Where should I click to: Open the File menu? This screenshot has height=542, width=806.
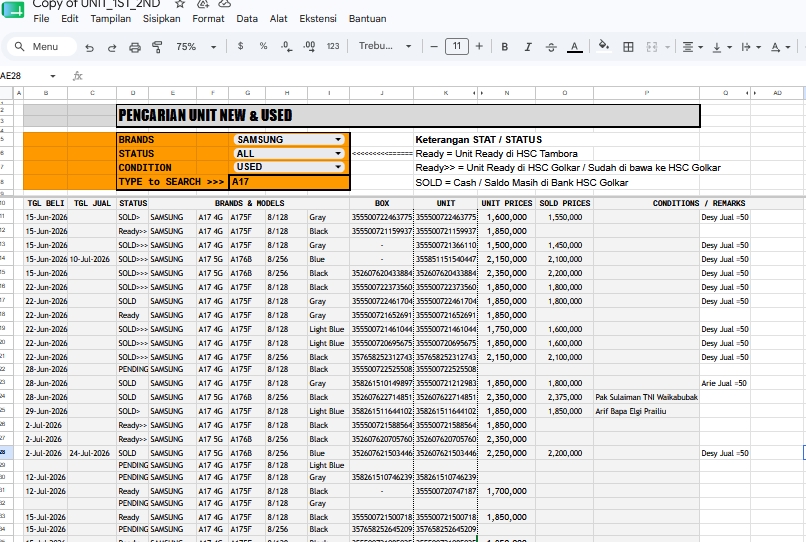pos(41,19)
